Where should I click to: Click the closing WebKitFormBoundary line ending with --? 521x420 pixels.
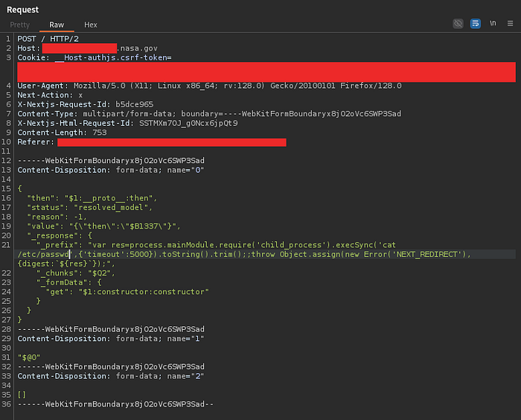(115, 404)
